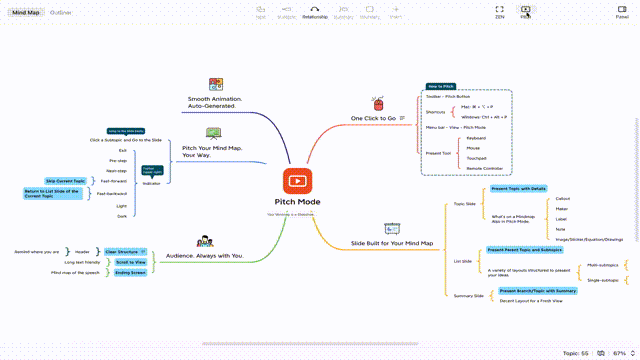Image resolution: width=640 pixels, height=360 pixels.
Task: Select the How to Pitch boundary label
Action: (441, 87)
